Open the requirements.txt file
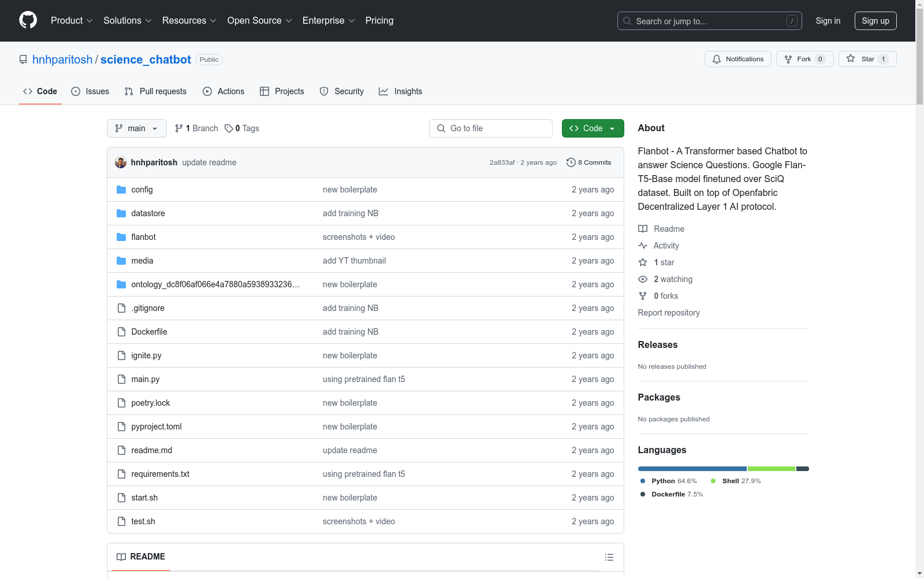This screenshot has height=578, width=924. point(161,474)
